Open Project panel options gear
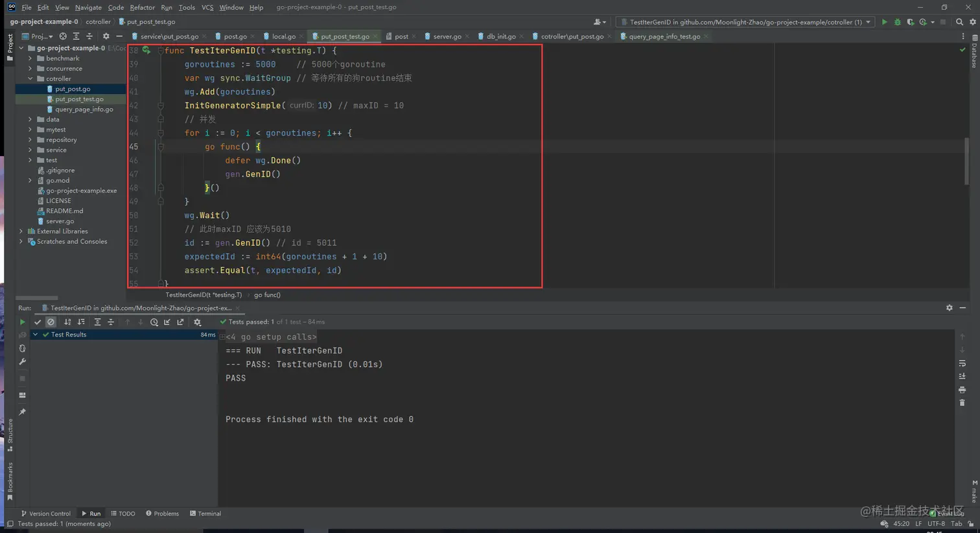980x533 pixels. pos(106,36)
